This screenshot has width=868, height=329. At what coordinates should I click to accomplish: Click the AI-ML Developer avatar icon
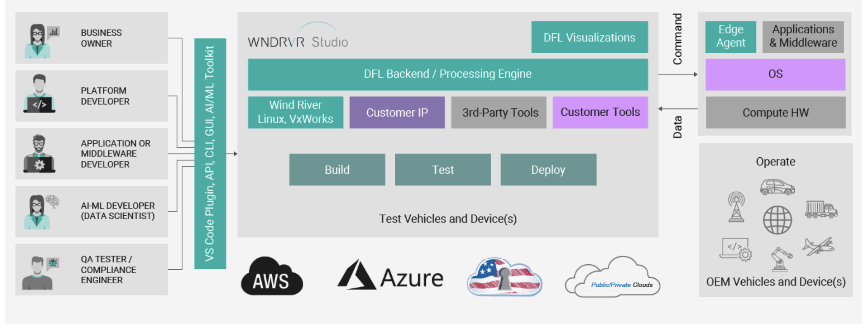coord(38,211)
